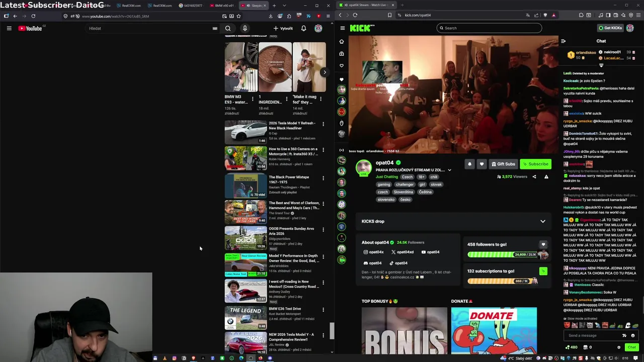Open YouTube notifications bell
This screenshot has width=644, height=362.
[x=303, y=28]
